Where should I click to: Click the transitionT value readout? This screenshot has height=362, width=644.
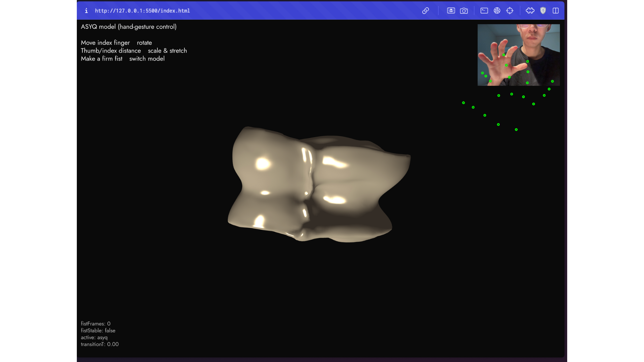(100, 344)
